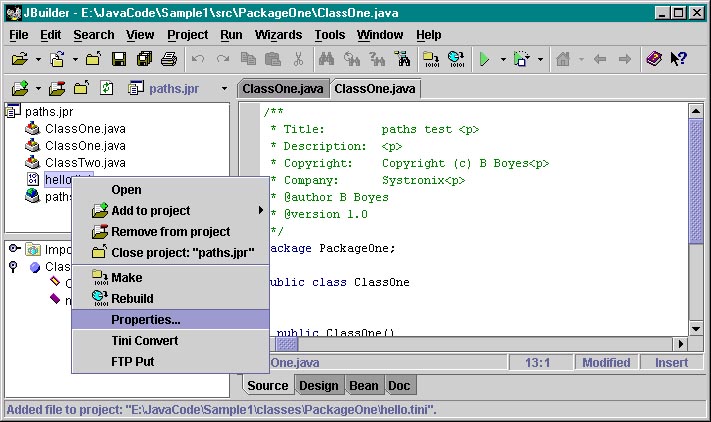Click the green Run project arrow
Image resolution: width=711 pixels, height=422 pixels.
(484, 60)
